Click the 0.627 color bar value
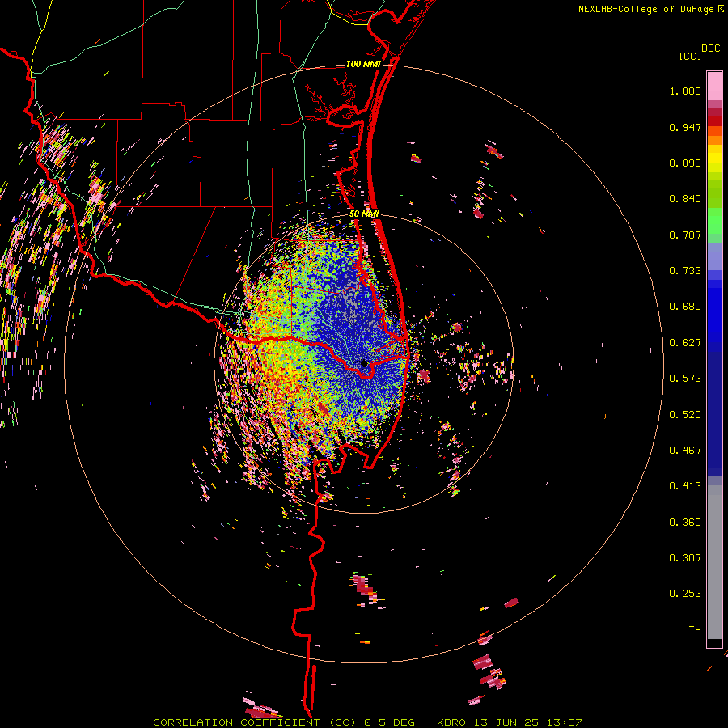The height and width of the screenshot is (728, 728). 685,343
